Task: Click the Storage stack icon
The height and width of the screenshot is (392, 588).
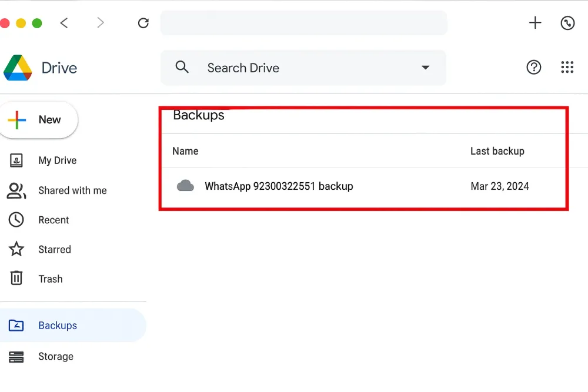Action: [x=16, y=357]
